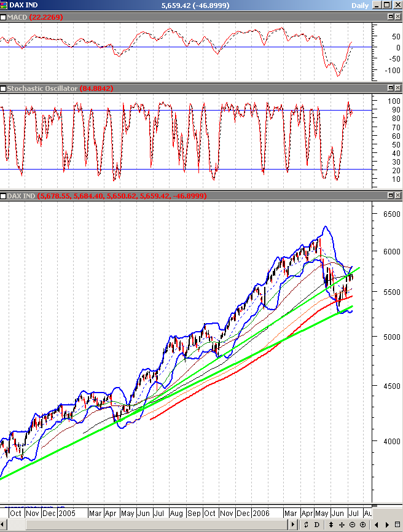The height and width of the screenshot is (532, 403).
Task: Open the MACD inner window menu box
Action: [x=3, y=17]
